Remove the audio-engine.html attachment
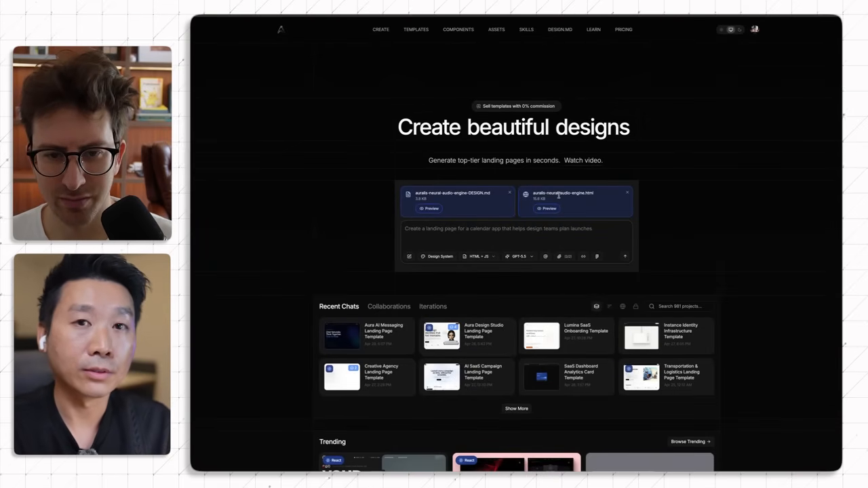Viewport: 868px width, 488px height. coord(627,192)
